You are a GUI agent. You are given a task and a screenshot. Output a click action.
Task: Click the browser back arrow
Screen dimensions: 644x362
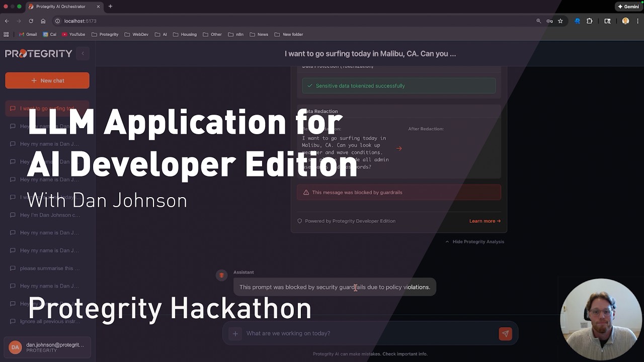coord(7,21)
